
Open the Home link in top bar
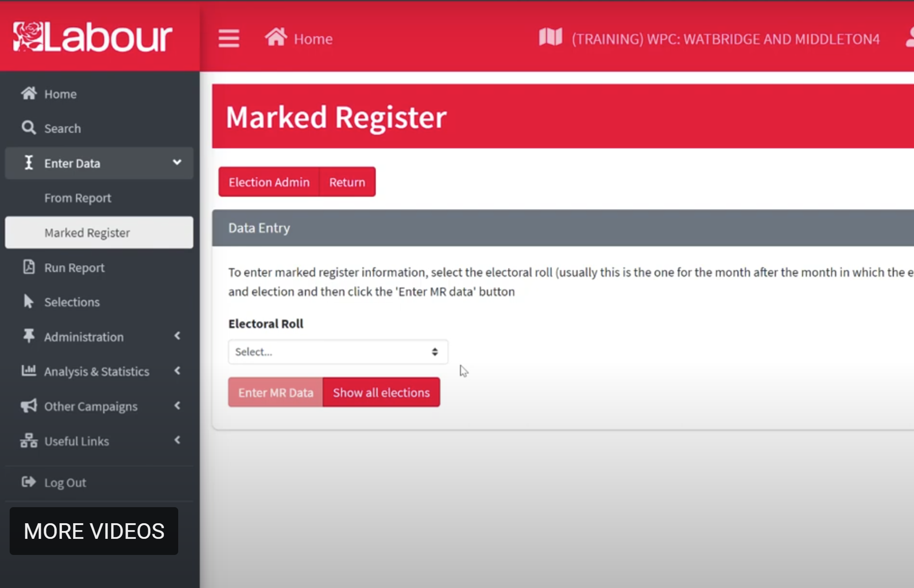[x=313, y=39]
